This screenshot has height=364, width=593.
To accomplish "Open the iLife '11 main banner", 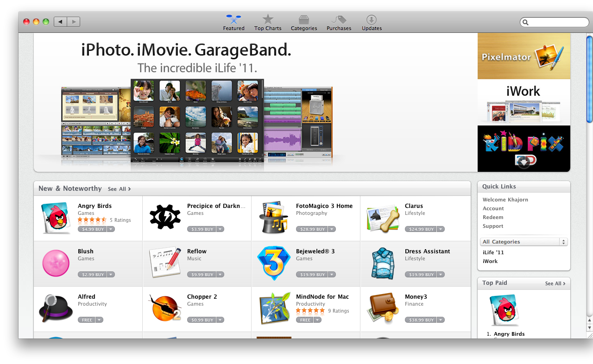I will 255,102.
